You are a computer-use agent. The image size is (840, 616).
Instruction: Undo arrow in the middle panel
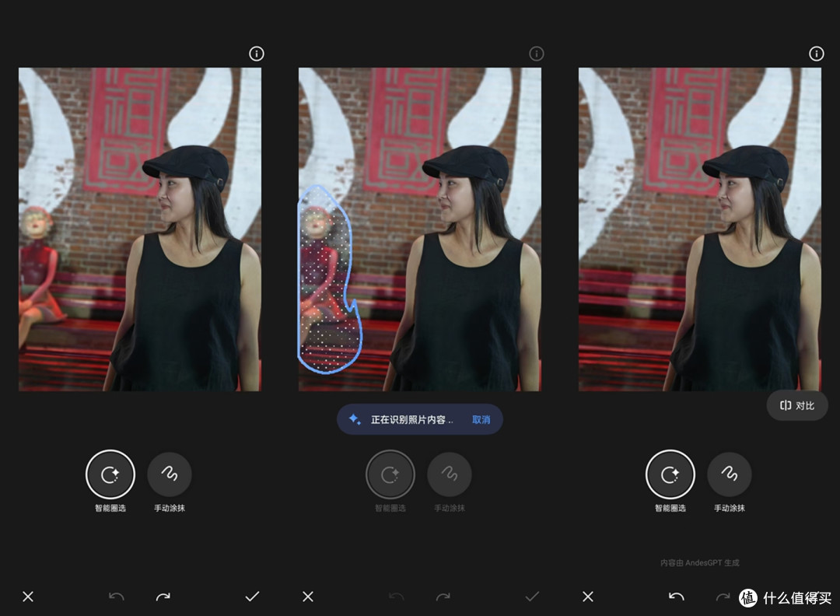pos(396,597)
